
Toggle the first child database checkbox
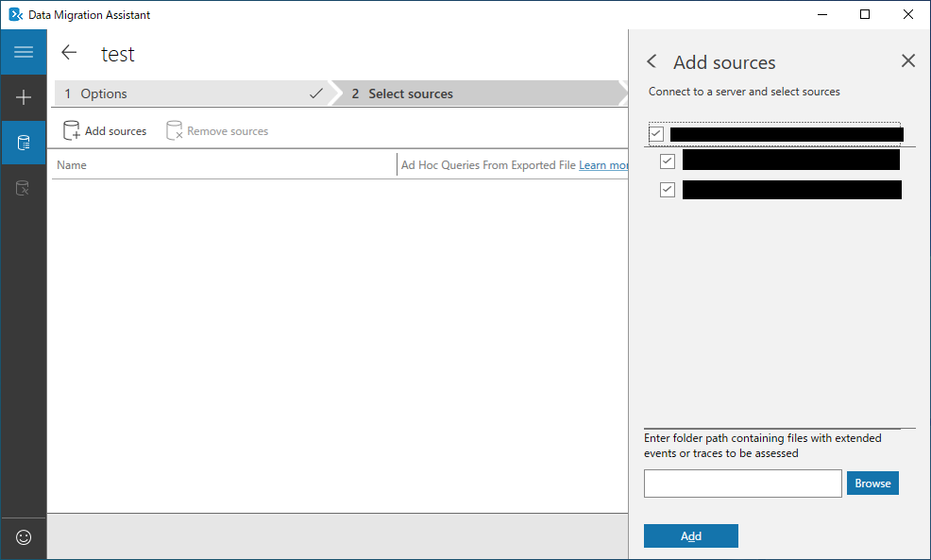668,161
